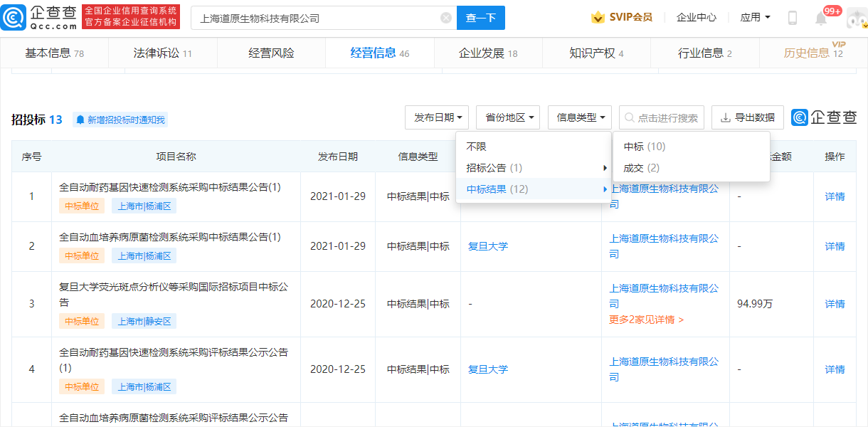Viewport: 868px width, 427px height.
Task: Switch to 经营风险 tab
Action: 271,53
